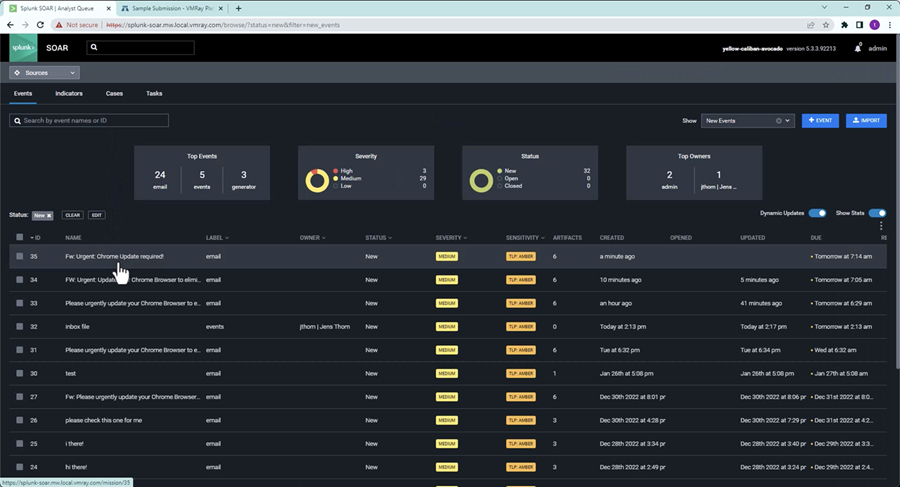Open the Label column filter
900x487 pixels.
point(218,238)
